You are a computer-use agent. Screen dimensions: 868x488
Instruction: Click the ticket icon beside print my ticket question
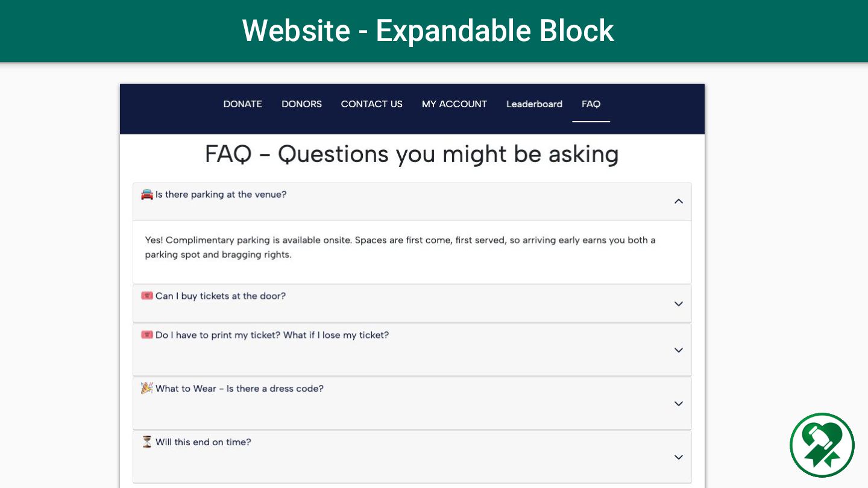(147, 334)
